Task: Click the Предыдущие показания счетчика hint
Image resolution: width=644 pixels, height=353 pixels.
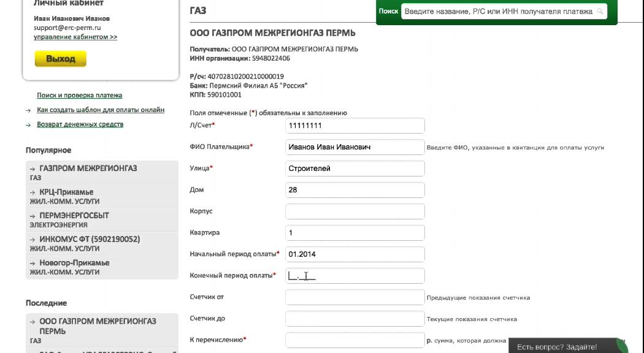Action: pos(478,298)
